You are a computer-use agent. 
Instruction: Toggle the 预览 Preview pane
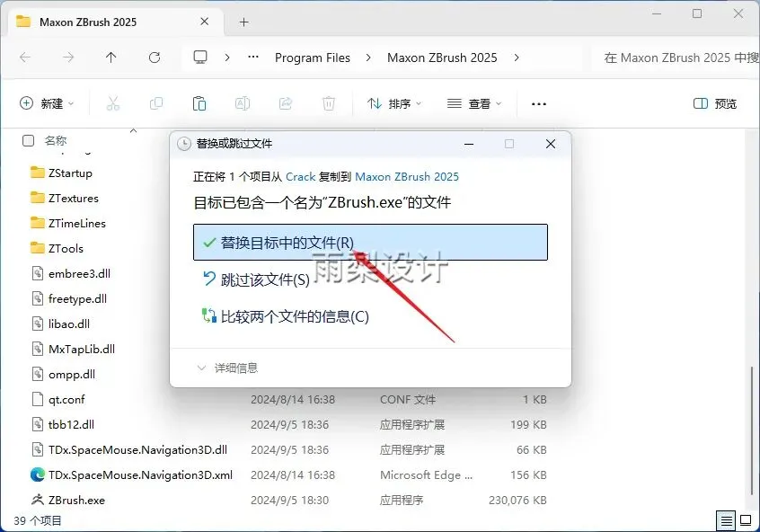[715, 103]
